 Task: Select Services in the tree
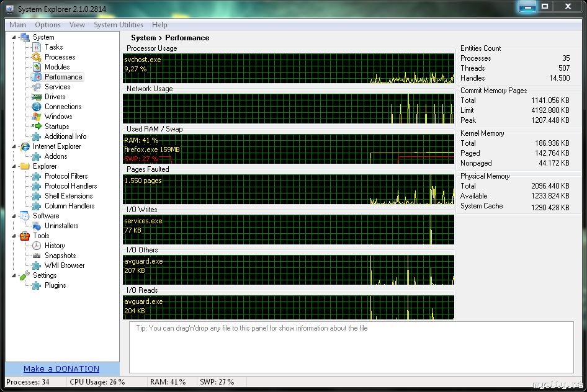point(57,87)
